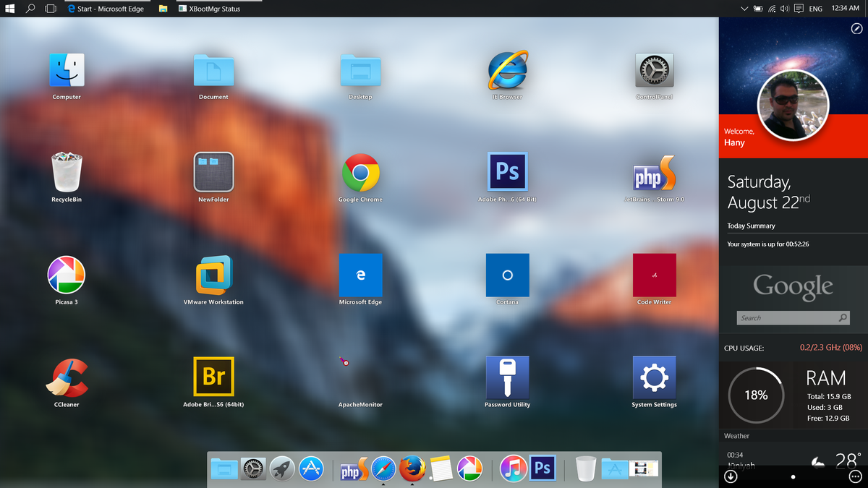Screen dimensions: 868x488
Task: Launch Google Chrome from the desktop
Action: [360, 173]
